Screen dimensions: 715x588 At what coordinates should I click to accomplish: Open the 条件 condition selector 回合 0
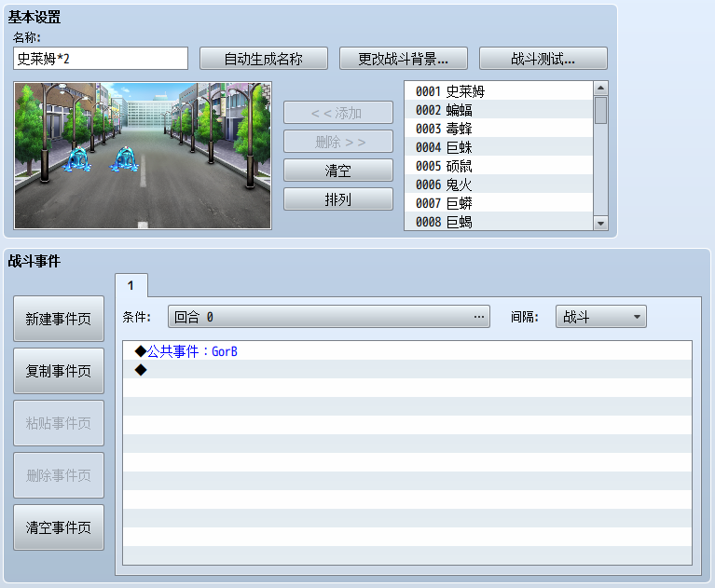pos(329,316)
